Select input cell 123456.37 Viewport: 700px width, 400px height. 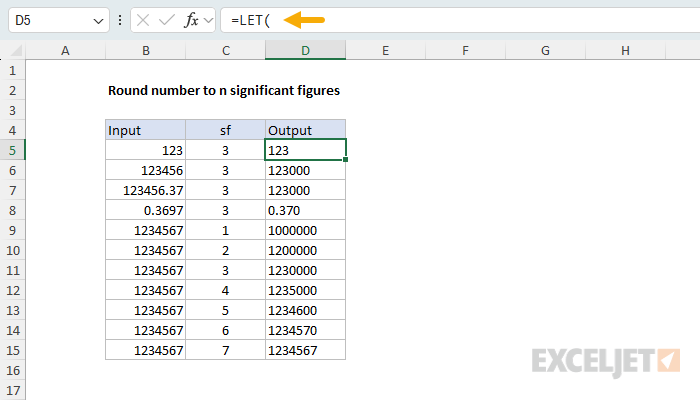tap(146, 191)
